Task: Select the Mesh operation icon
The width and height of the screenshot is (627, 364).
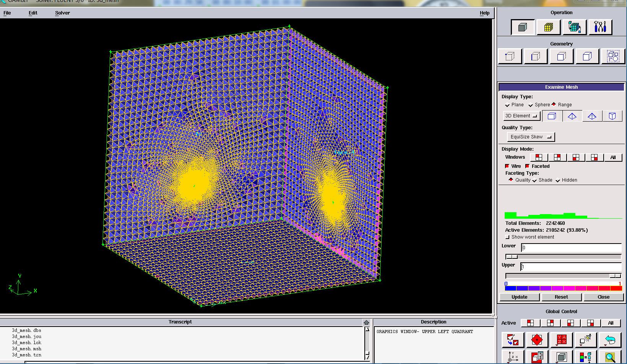Action: click(548, 27)
